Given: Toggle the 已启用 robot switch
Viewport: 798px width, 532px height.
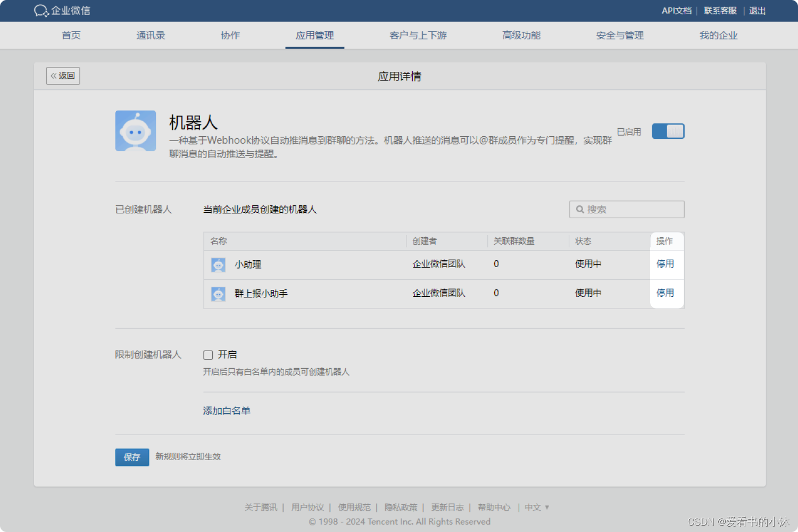Looking at the screenshot, I should [x=668, y=131].
